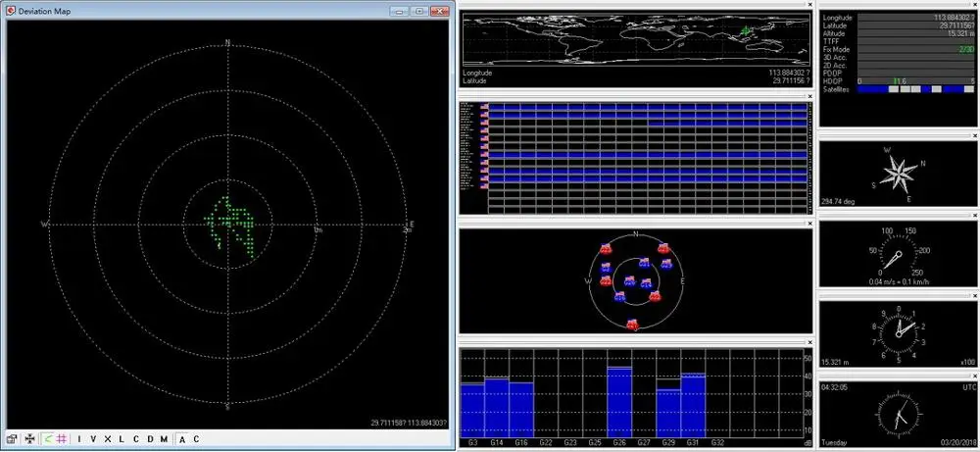Click the red satellite at sky view bottom
The image size is (980, 452).
click(x=632, y=325)
